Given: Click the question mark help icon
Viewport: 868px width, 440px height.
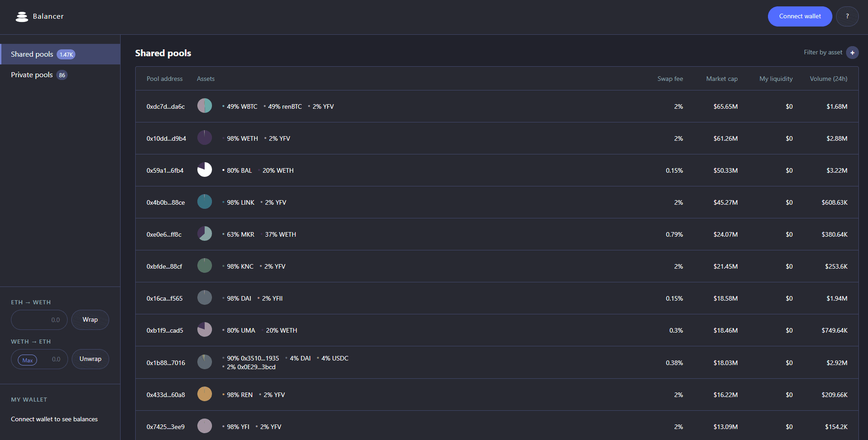Looking at the screenshot, I should tap(847, 16).
